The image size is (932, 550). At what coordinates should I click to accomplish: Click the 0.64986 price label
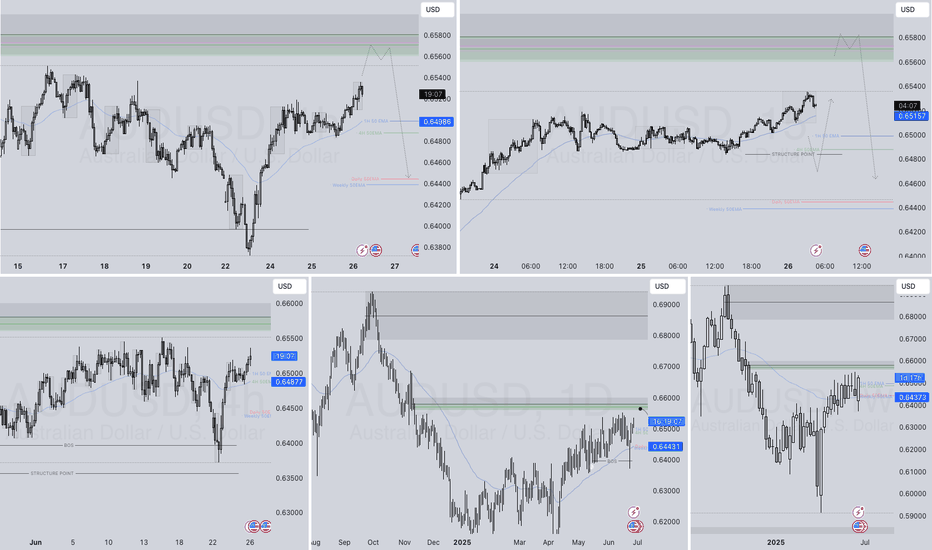pyautogui.click(x=437, y=122)
